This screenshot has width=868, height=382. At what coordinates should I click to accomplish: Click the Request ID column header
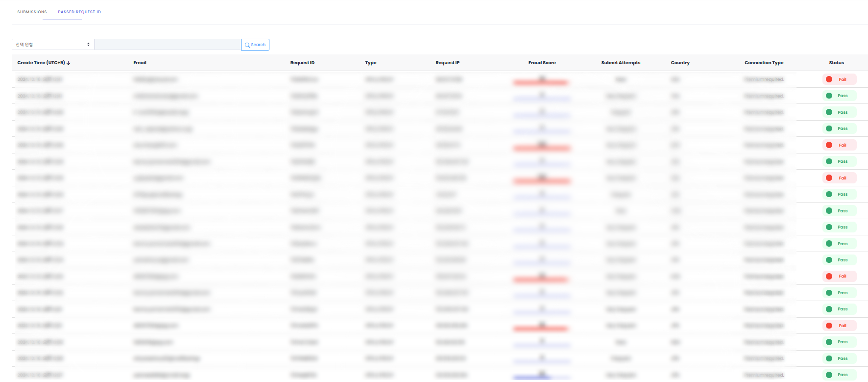click(x=302, y=63)
